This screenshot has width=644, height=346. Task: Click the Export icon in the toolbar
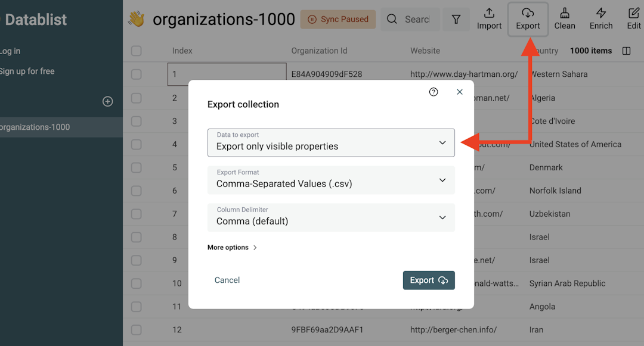coord(528,19)
